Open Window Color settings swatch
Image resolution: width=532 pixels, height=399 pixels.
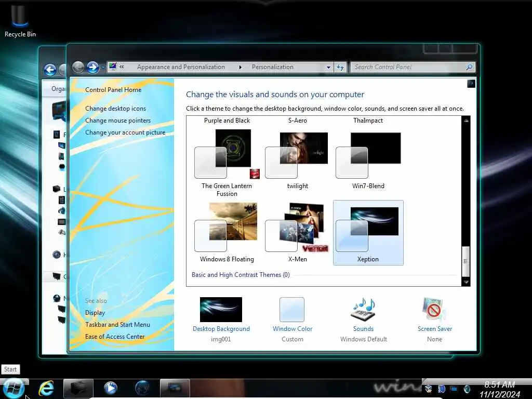point(292,310)
